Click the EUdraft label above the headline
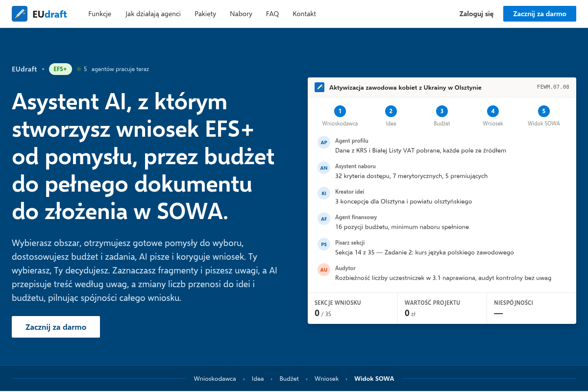Image resolution: width=588 pixels, height=392 pixels. [24, 69]
